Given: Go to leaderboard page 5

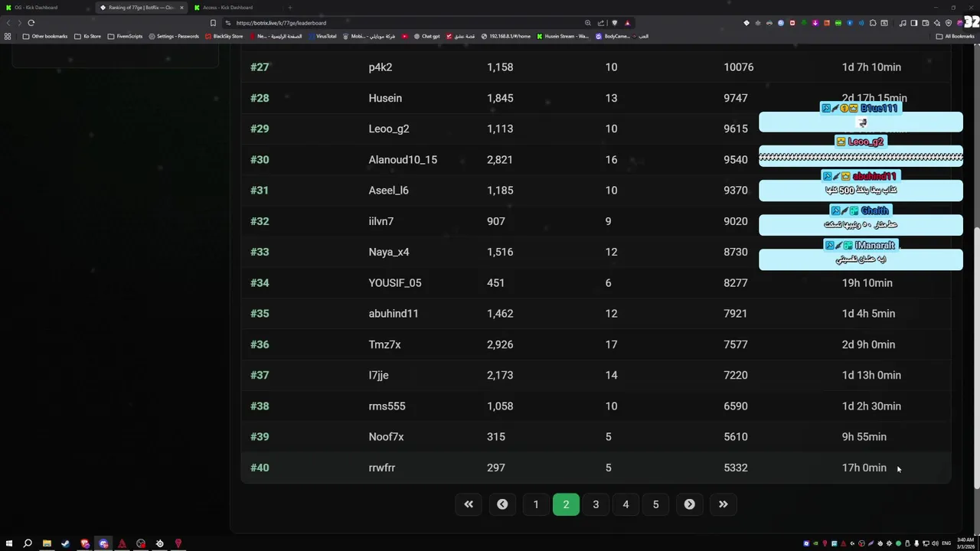Looking at the screenshot, I should pos(655,504).
